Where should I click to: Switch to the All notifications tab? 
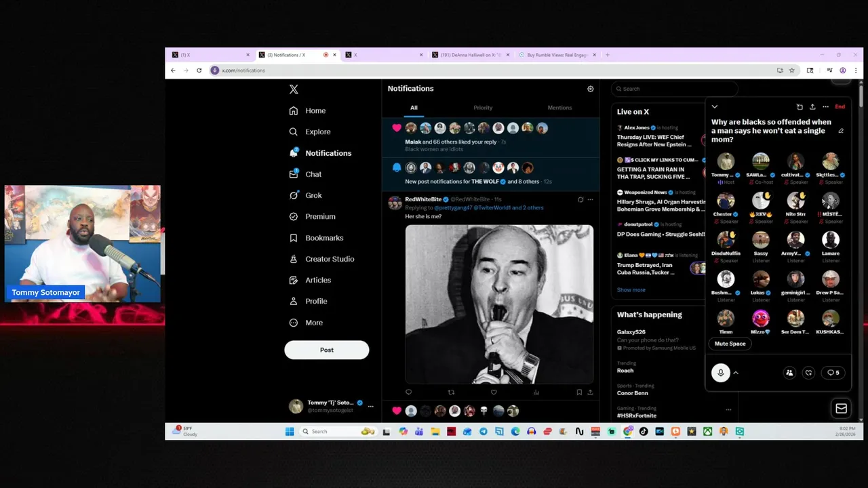[414, 108]
